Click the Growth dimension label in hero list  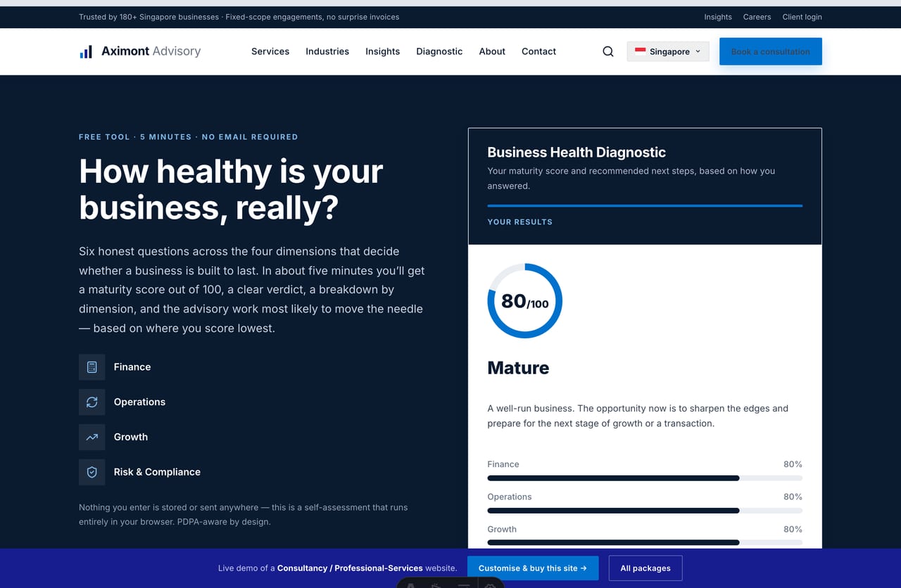pos(131,437)
